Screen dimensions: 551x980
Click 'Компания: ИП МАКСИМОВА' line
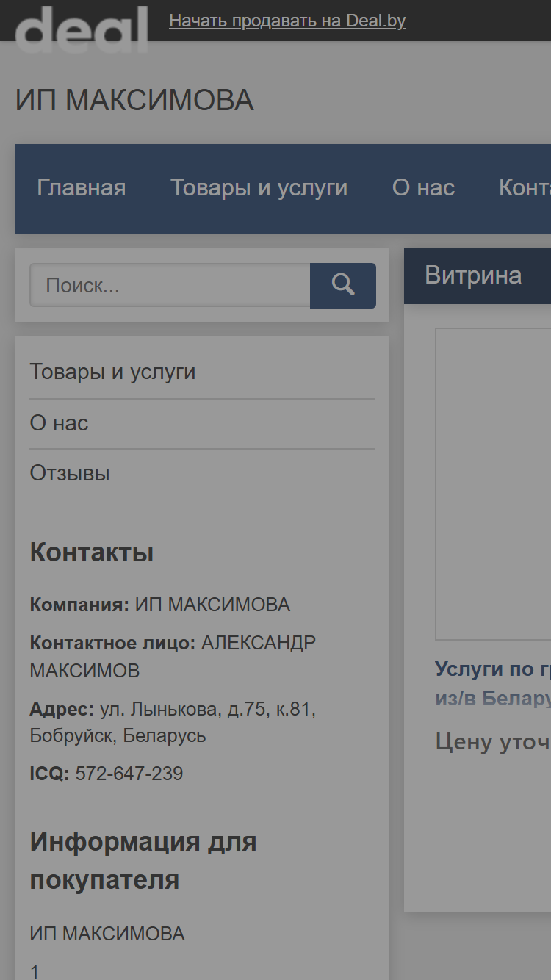tap(160, 605)
